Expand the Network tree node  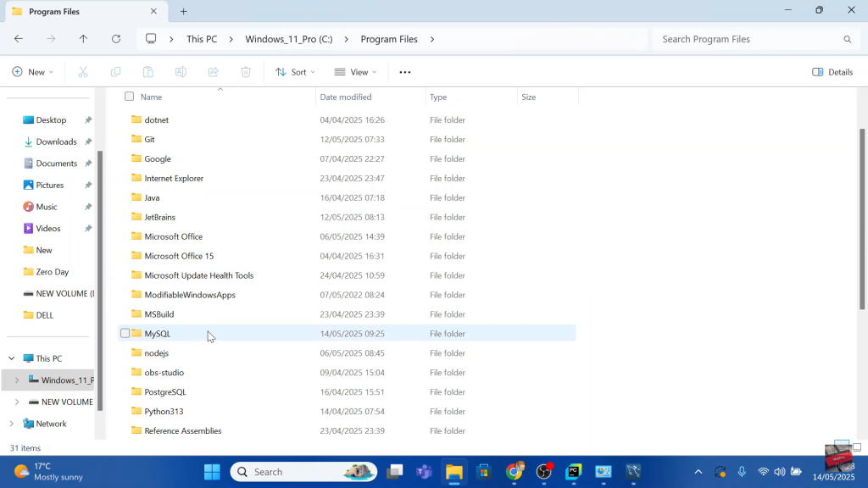[x=12, y=424]
